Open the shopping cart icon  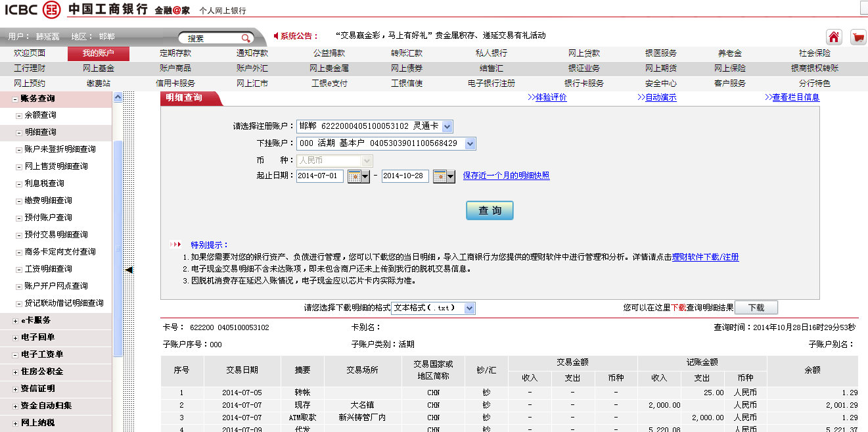pos(857,37)
